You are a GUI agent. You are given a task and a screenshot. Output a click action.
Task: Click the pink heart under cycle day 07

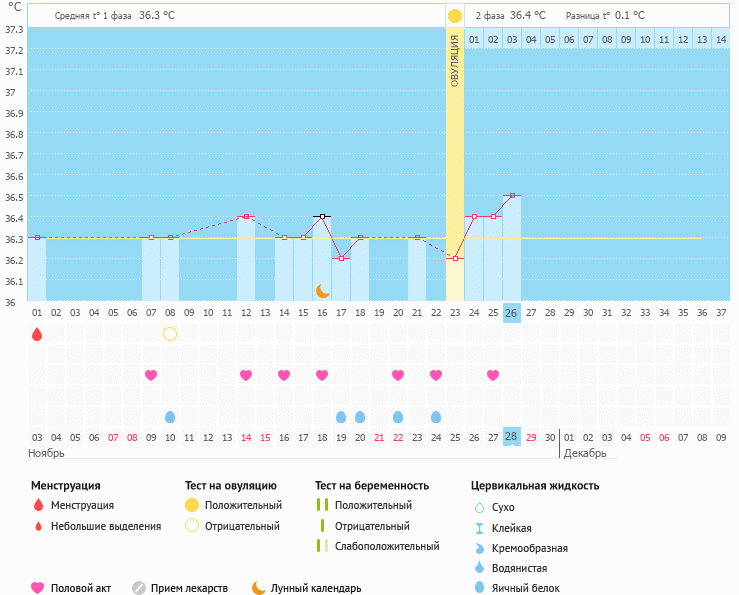pos(151,375)
